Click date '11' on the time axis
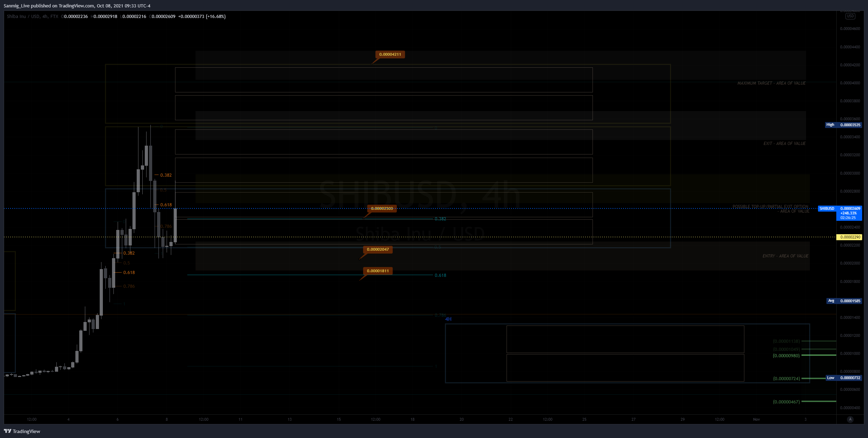 point(241,419)
